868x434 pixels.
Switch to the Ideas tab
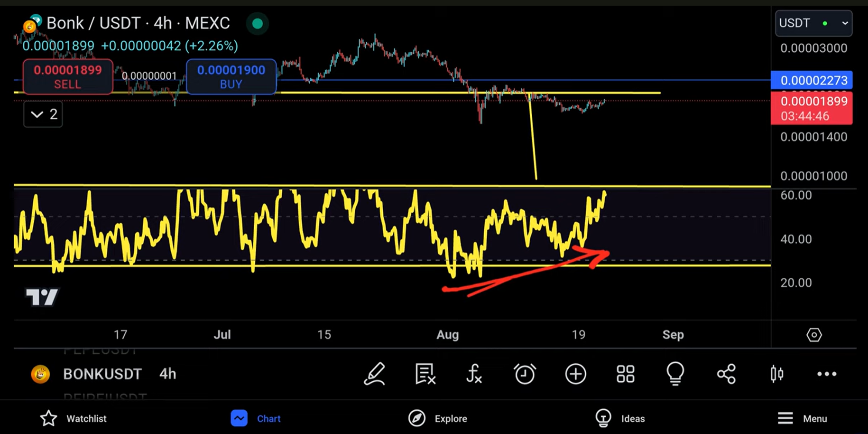[620, 418]
